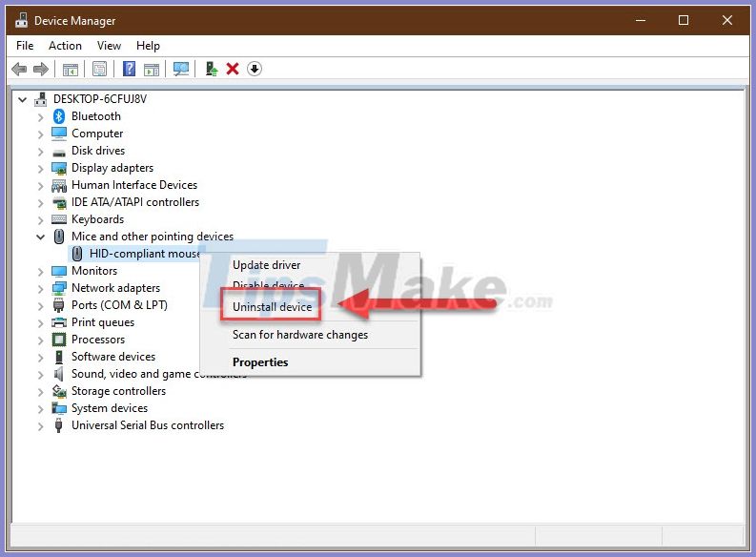Click the Universal Serial Bus controllers icon
The image size is (756, 557).
pos(59,425)
